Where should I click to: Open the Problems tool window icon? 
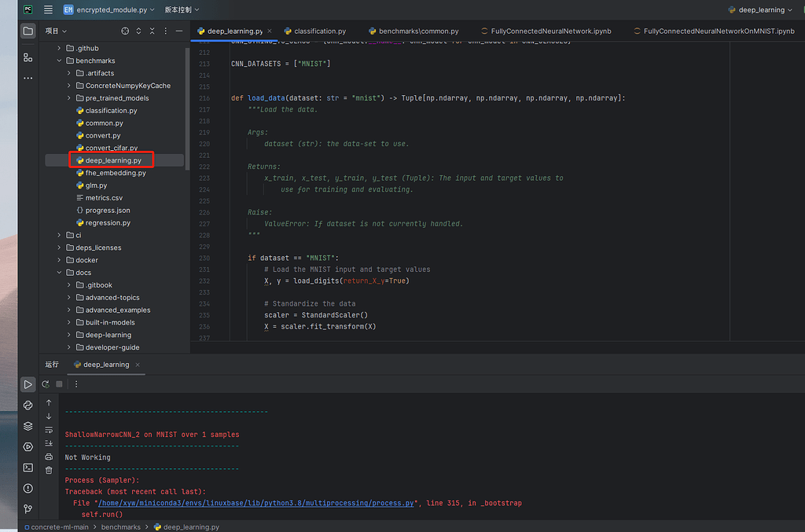(28, 488)
